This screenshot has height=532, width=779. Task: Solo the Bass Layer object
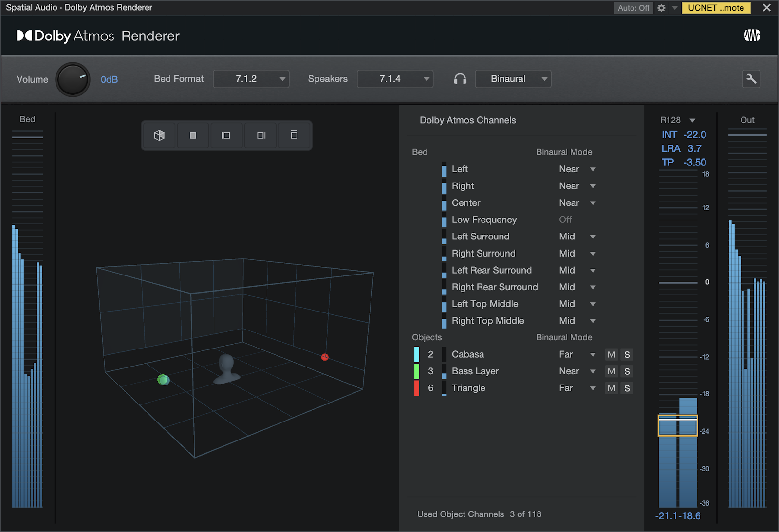(627, 371)
